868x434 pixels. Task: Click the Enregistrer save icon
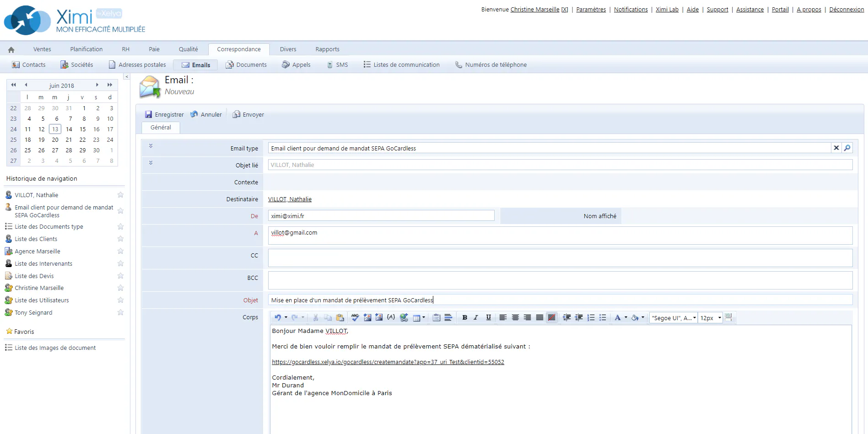pyautogui.click(x=148, y=114)
